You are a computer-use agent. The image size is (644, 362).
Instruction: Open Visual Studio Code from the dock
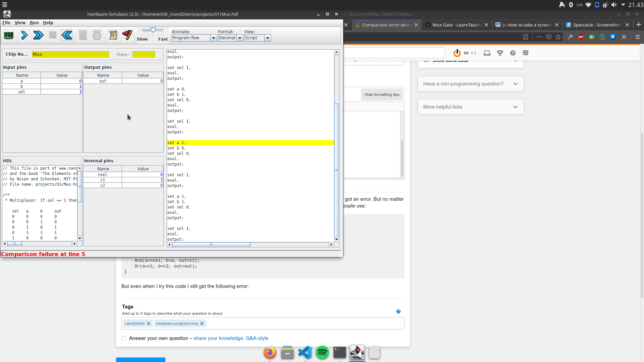(x=305, y=353)
